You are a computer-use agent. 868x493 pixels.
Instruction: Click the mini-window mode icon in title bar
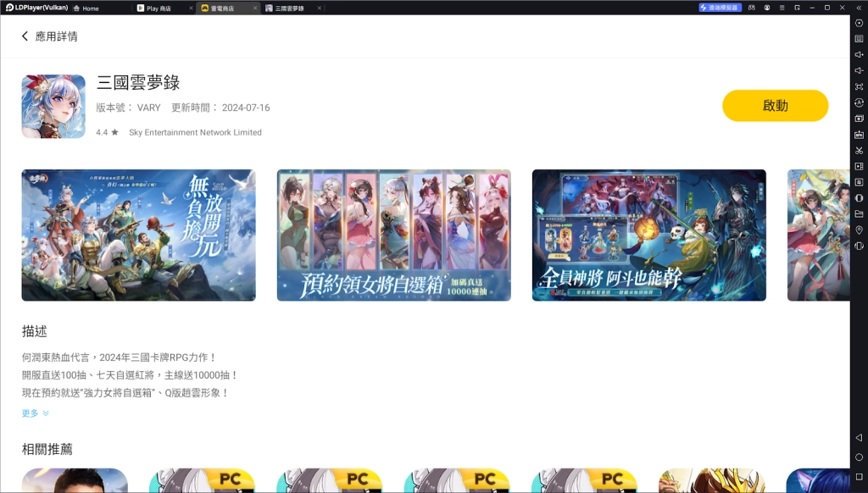point(797,8)
